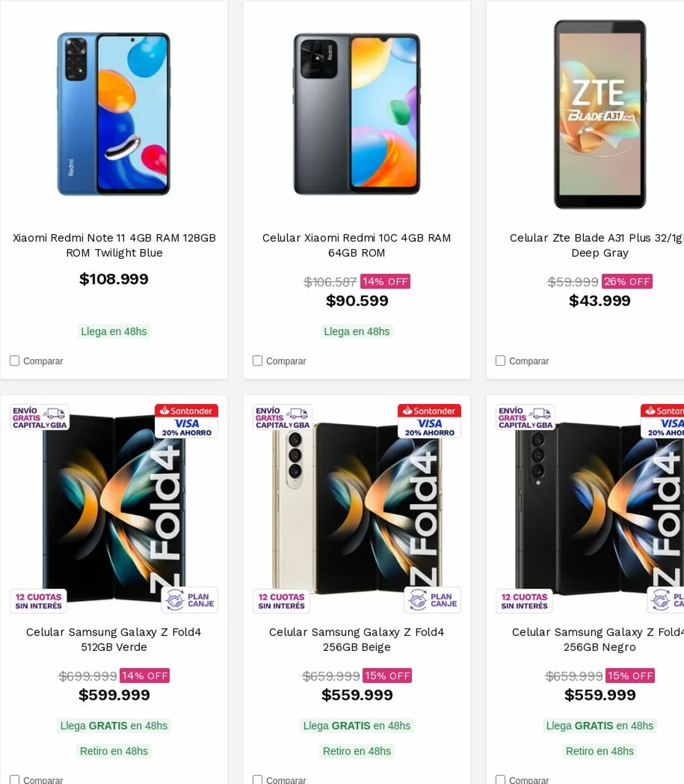Viewport: 684px width, 784px height.
Task: Click 12 cuotas badge on Z Fold4 Beige
Action: (281, 601)
